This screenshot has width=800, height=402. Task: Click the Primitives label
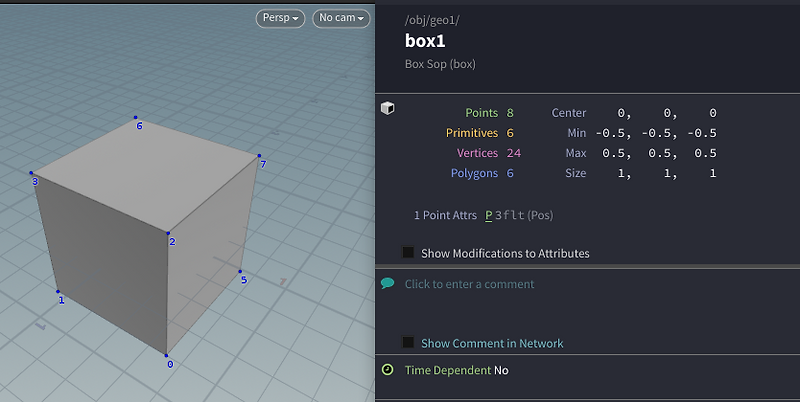point(472,133)
